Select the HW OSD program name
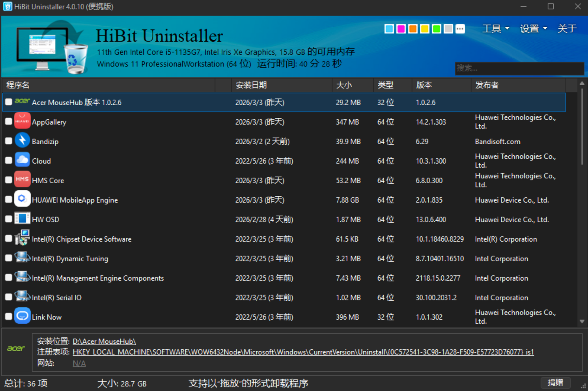 pyautogui.click(x=45, y=220)
